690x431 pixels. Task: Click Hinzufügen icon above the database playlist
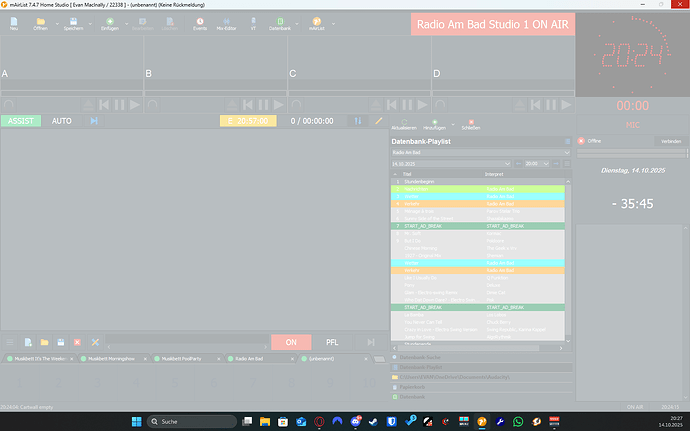[434, 124]
